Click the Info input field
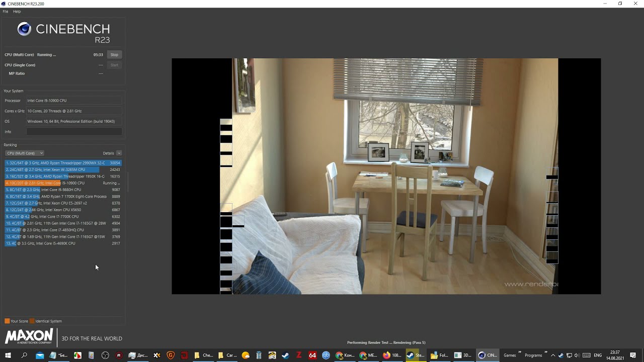This screenshot has height=362, width=644. [74, 132]
